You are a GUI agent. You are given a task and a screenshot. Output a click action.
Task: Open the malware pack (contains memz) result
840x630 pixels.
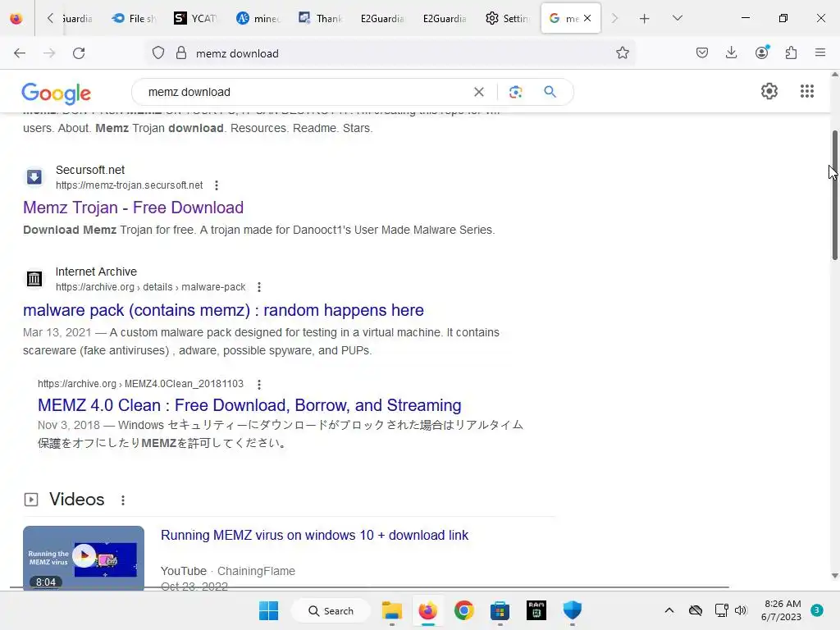coord(223,310)
